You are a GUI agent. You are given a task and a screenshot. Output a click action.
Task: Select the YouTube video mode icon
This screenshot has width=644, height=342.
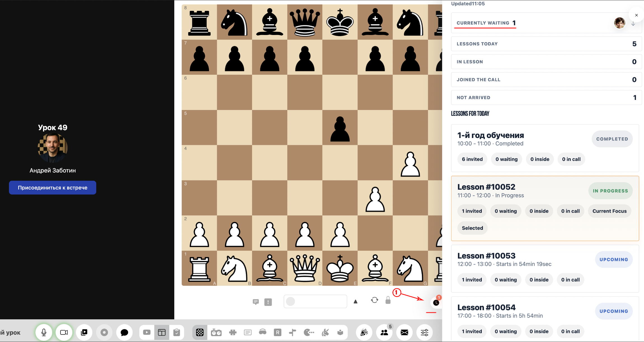click(x=147, y=332)
